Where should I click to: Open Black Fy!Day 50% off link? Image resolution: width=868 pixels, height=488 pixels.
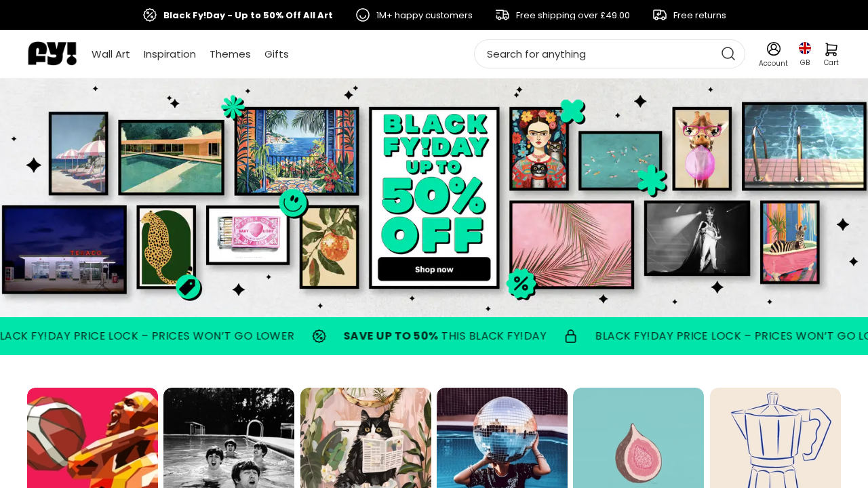point(248,15)
